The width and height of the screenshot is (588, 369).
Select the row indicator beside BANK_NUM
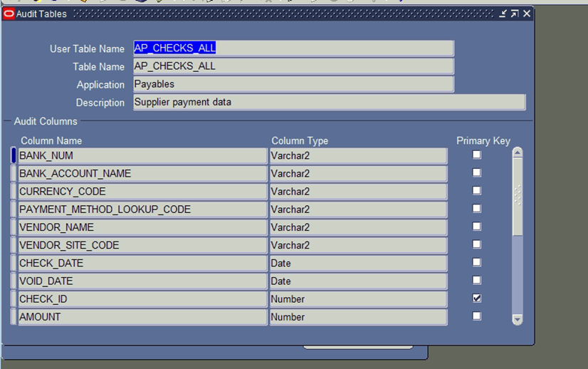tap(14, 155)
